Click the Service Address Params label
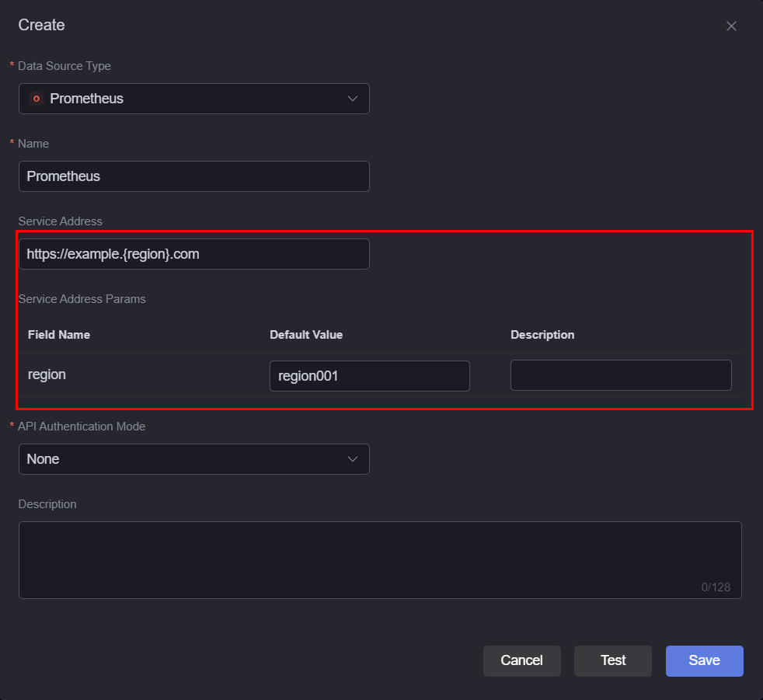 click(x=82, y=298)
